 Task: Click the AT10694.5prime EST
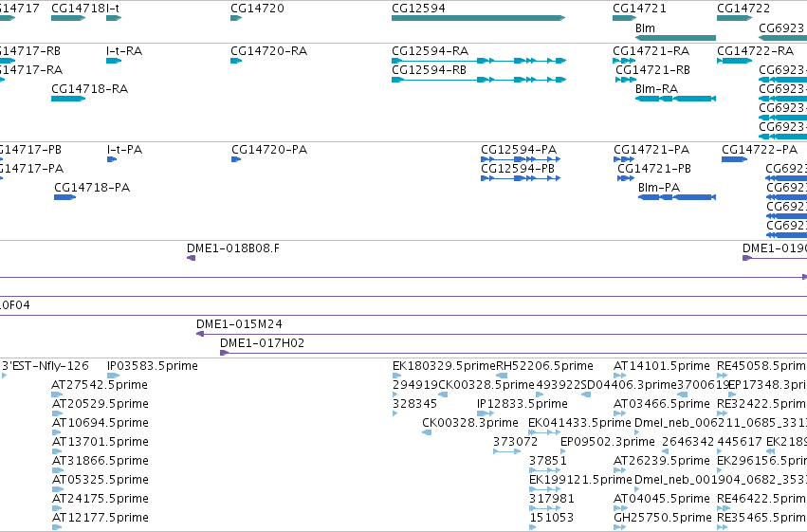(57, 432)
